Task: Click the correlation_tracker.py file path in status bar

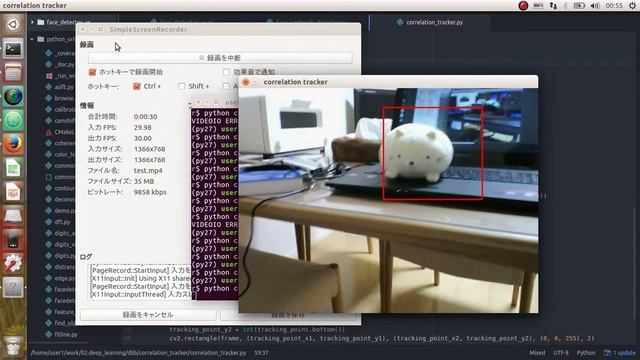Action: tap(139, 353)
